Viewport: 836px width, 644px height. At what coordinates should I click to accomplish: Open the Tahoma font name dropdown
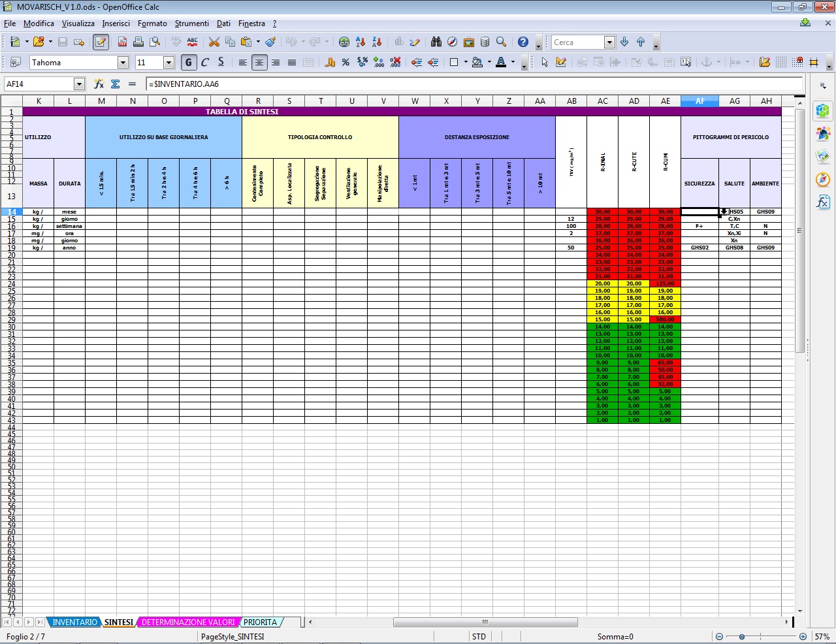tap(123, 62)
